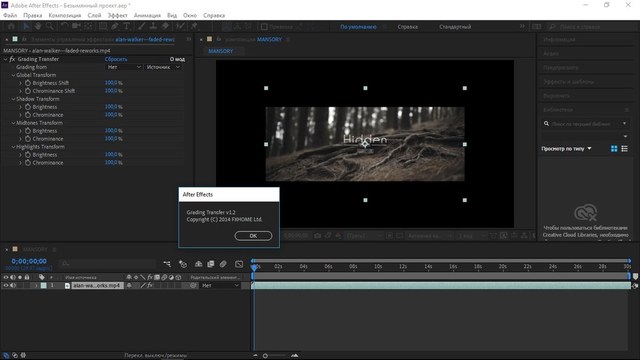Collapse the Grading Transfer effect

[x=5, y=59]
